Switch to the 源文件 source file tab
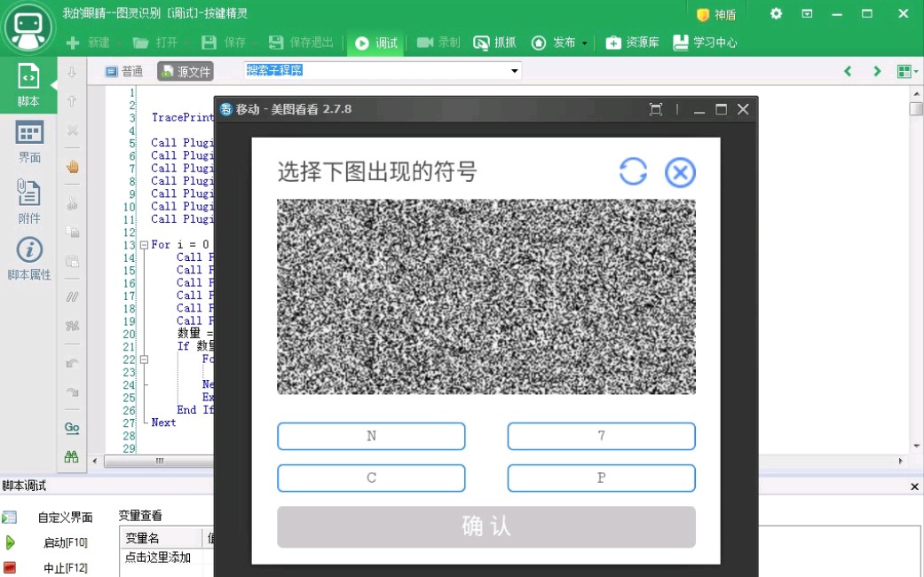This screenshot has height=577, width=924. coord(185,71)
